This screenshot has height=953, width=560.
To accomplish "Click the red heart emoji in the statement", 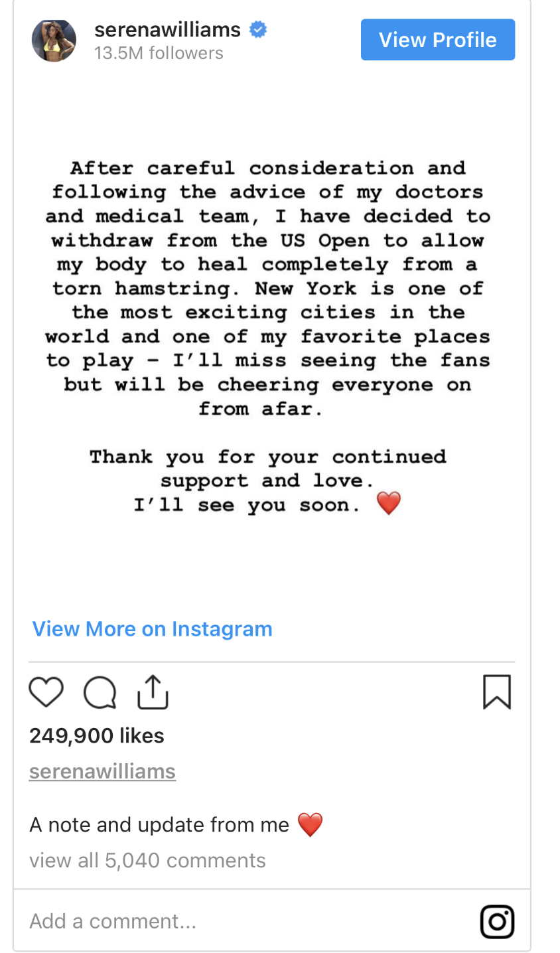I will pyautogui.click(x=389, y=504).
